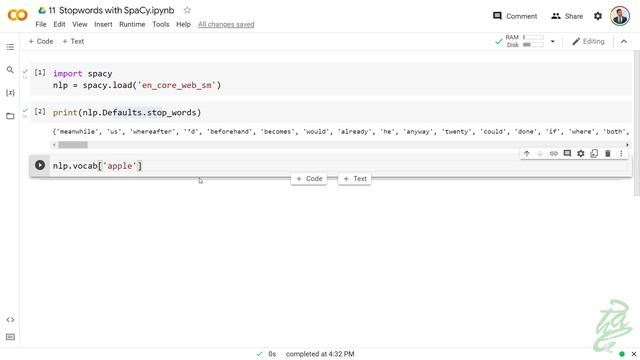The image size is (640, 360).
Task: Click the notebook title text
Action: pos(111,10)
